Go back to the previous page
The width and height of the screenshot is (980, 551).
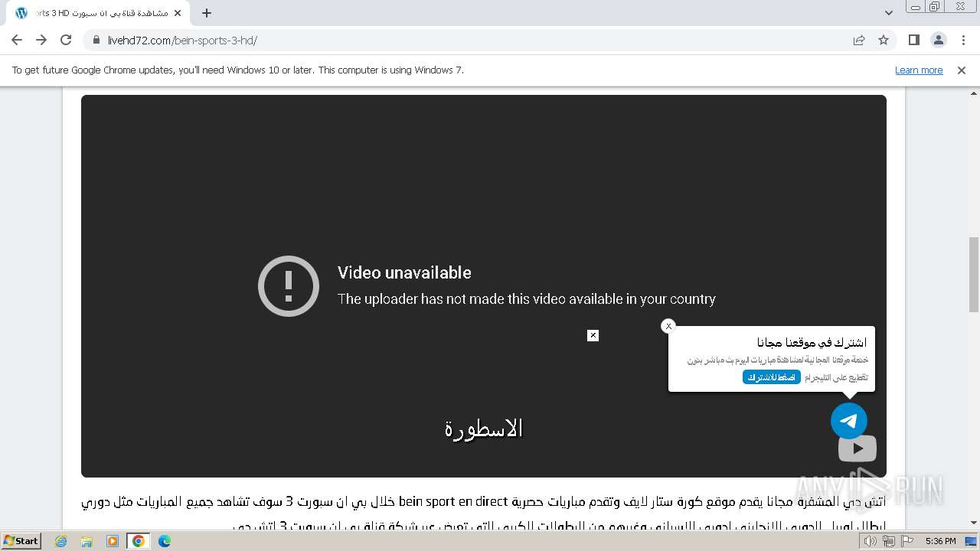pos(17,40)
